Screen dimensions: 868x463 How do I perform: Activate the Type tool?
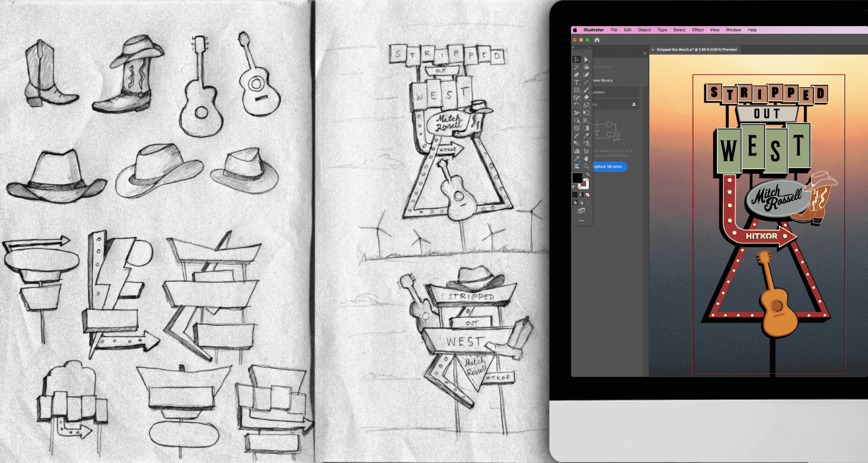coord(577,82)
